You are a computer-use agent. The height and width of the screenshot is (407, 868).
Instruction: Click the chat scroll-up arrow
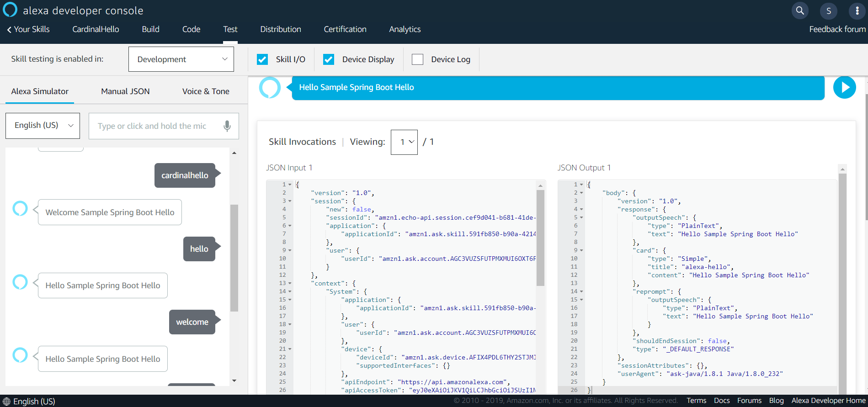234,153
